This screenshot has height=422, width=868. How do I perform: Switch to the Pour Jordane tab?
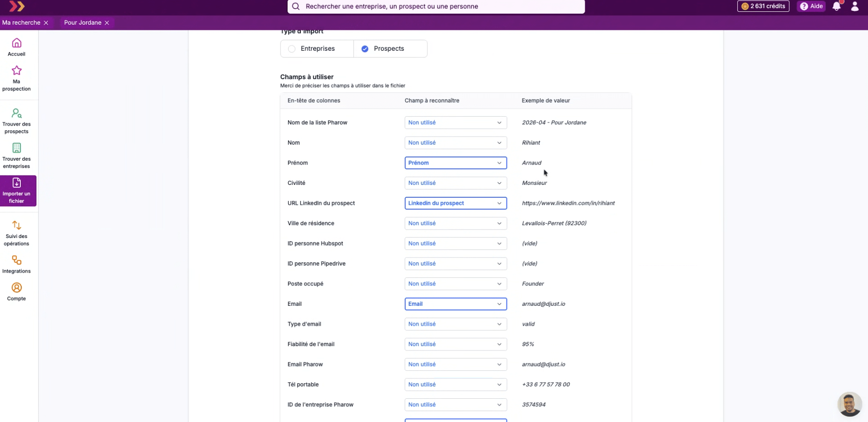(83, 23)
